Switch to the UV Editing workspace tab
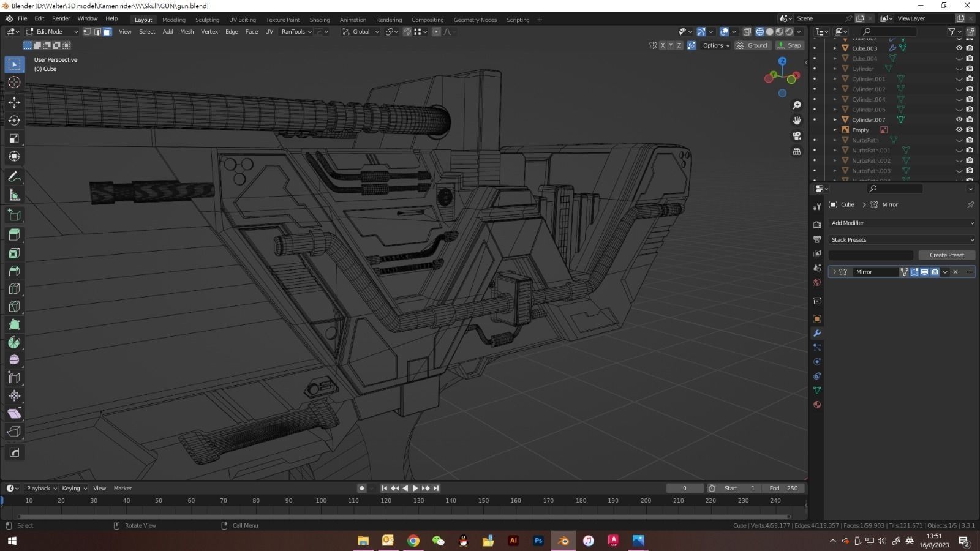Screen dimensions: 980x551 click(x=243, y=20)
